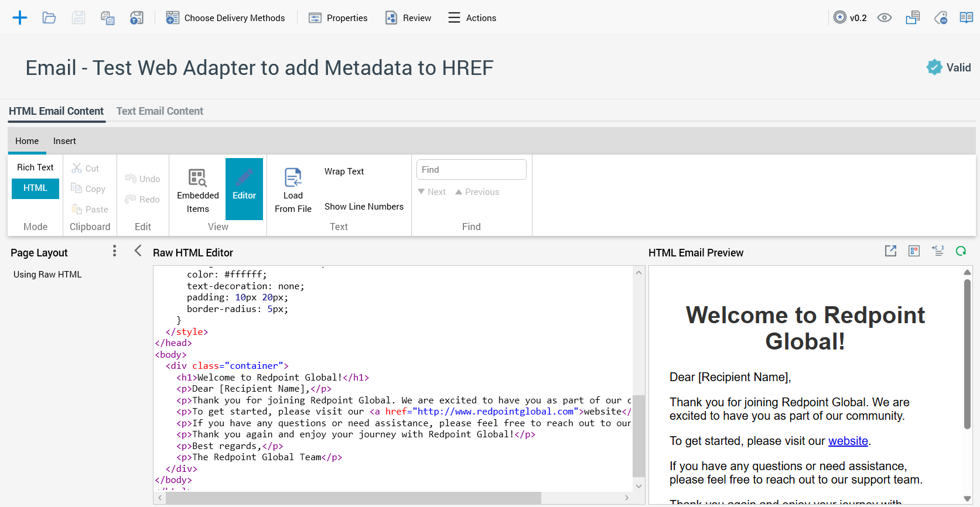Open Page Layout three-dot options menu
Viewport: 980px width, 507px height.
(114, 251)
